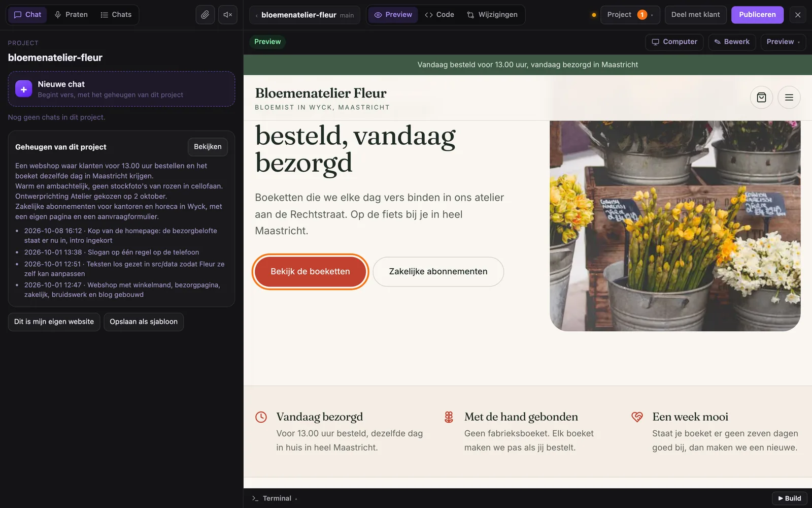
Task: Switch to the Praten tab
Action: pyautogui.click(x=71, y=15)
